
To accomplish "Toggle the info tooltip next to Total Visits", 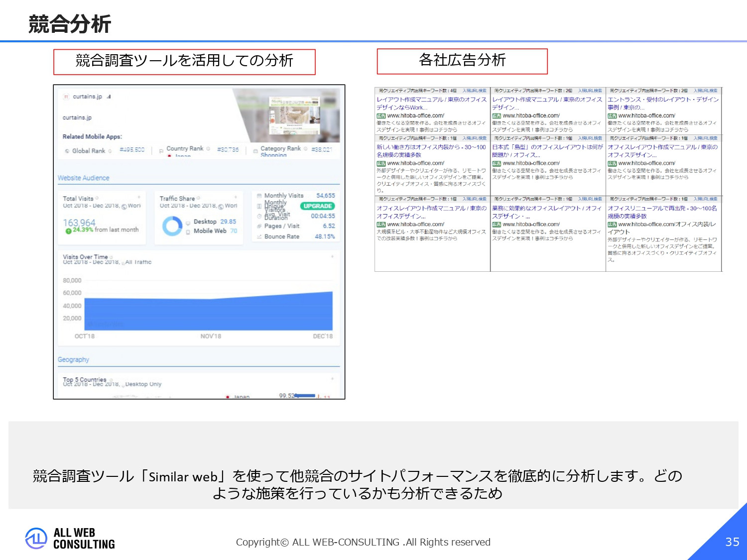I will click(96, 198).
